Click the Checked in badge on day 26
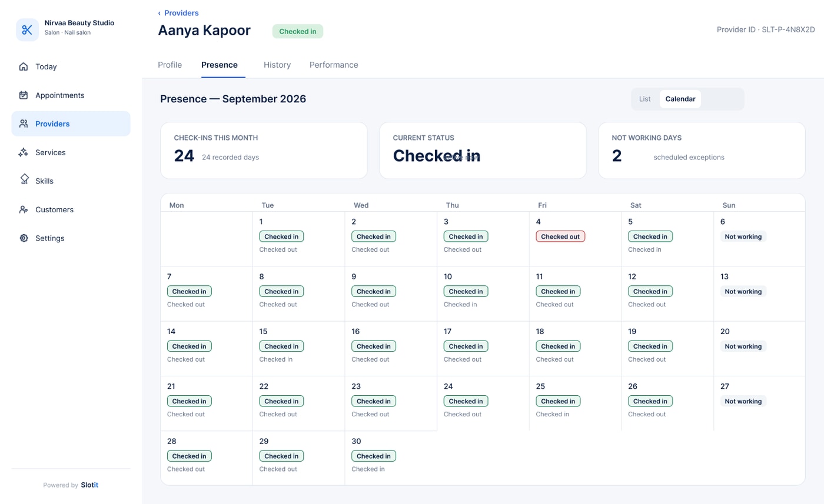This screenshot has width=824, height=504. [650, 401]
